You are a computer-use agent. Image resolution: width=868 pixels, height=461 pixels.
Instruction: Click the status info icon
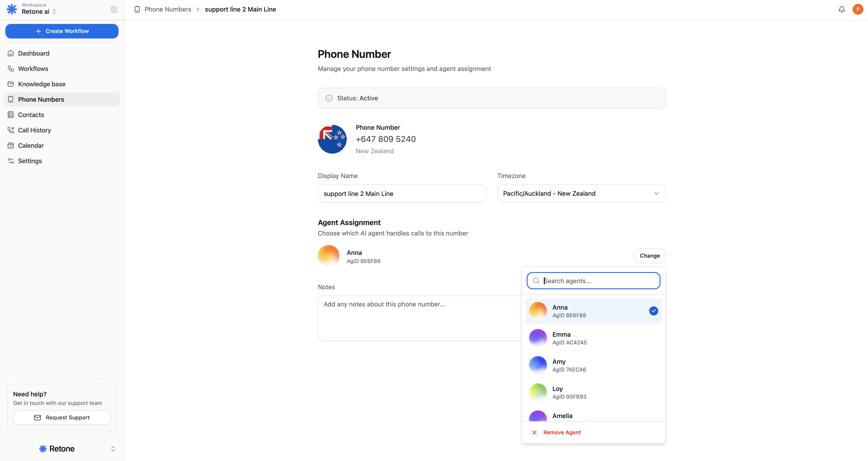tap(329, 98)
